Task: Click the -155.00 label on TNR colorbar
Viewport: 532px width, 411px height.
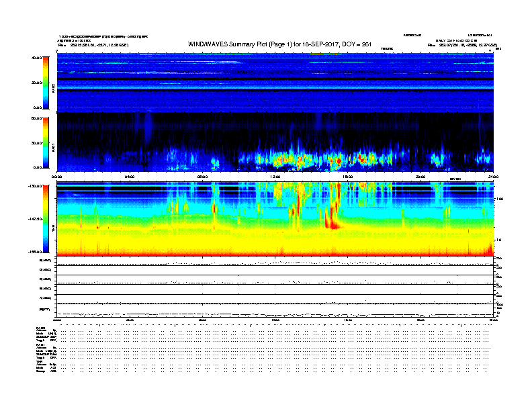Action: pos(35,252)
